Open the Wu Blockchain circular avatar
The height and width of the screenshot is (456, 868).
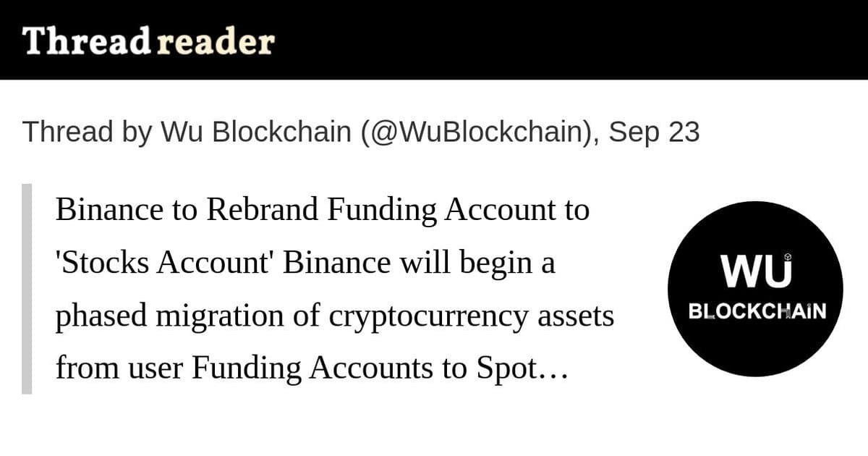755,289
